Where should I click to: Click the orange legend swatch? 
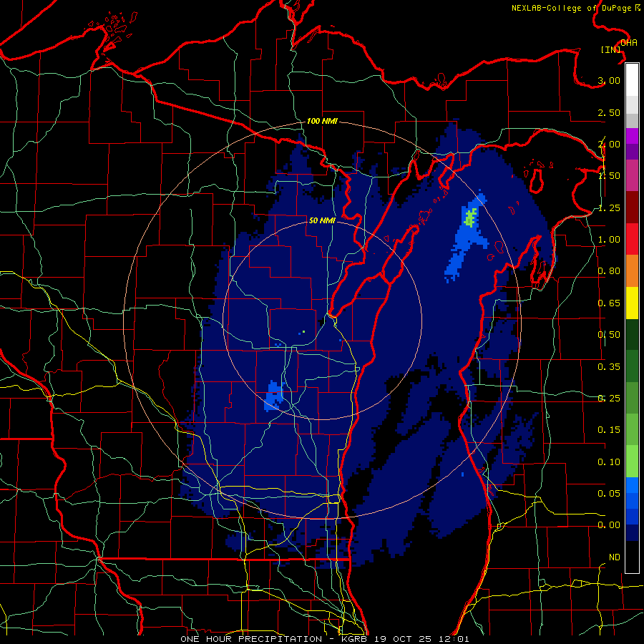[x=632, y=271]
